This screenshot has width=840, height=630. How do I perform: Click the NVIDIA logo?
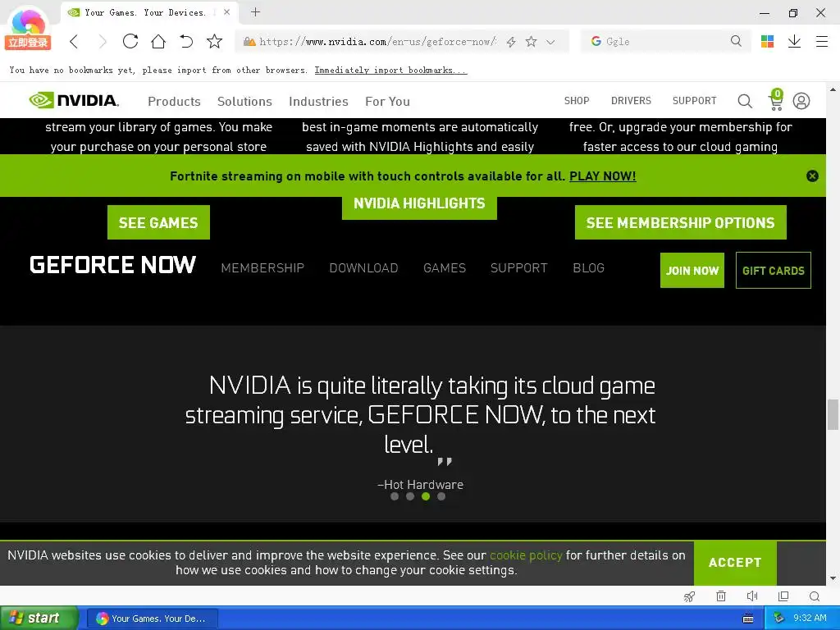74,100
